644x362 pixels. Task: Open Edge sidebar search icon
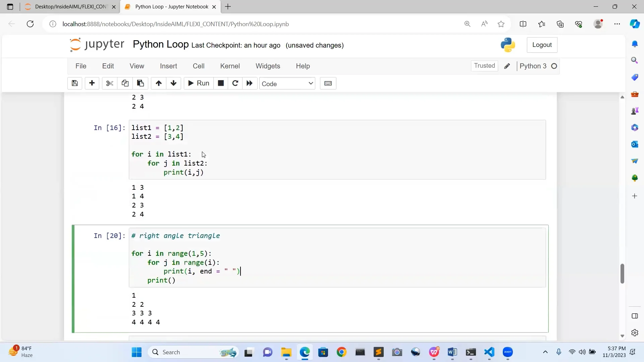tap(635, 60)
